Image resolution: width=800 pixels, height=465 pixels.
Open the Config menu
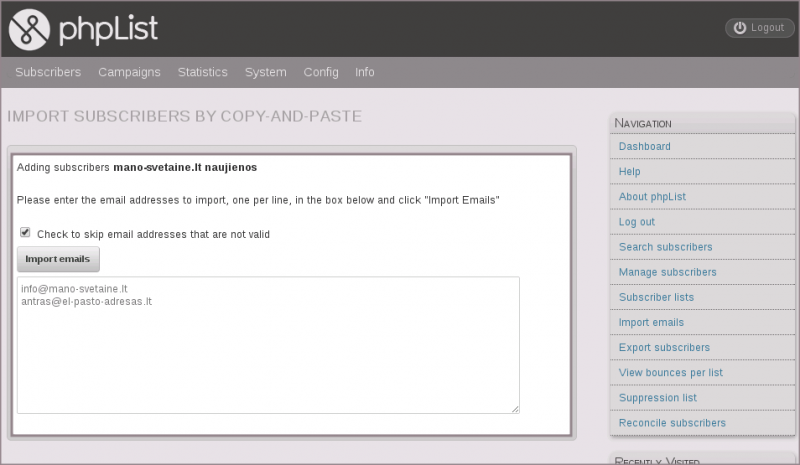pos(321,72)
